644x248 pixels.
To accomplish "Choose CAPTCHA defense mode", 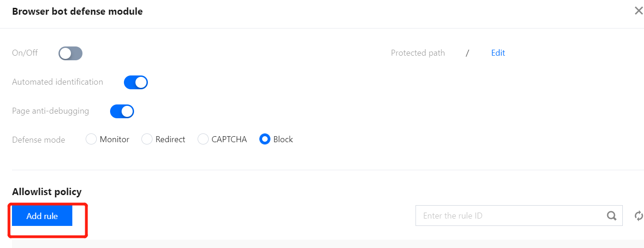I will 203,139.
